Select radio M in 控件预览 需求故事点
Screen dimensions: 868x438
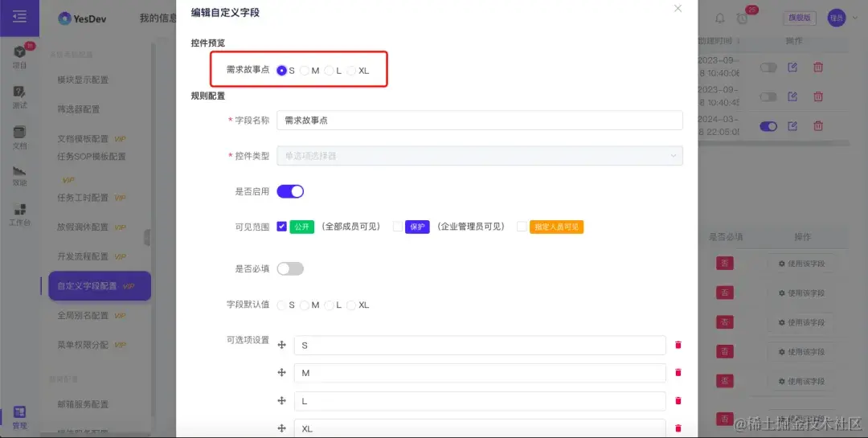pos(305,71)
